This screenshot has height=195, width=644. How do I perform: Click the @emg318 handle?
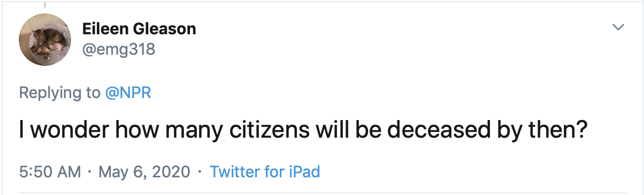point(119,50)
